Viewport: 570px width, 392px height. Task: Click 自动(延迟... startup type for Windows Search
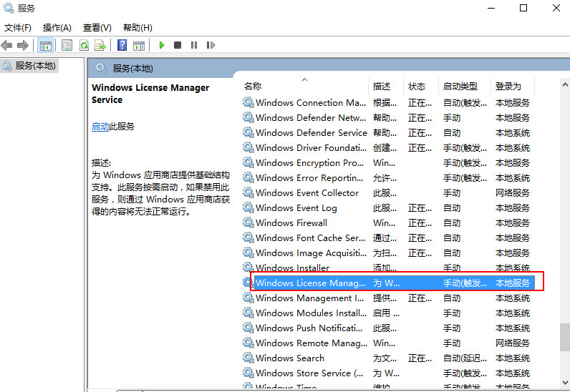[x=465, y=358]
